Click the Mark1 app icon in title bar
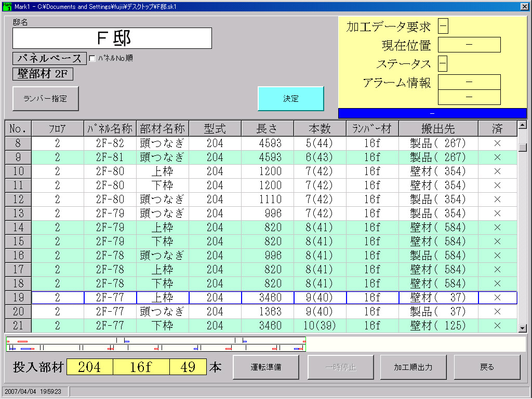The width and height of the screenshot is (532, 399). (6, 6)
